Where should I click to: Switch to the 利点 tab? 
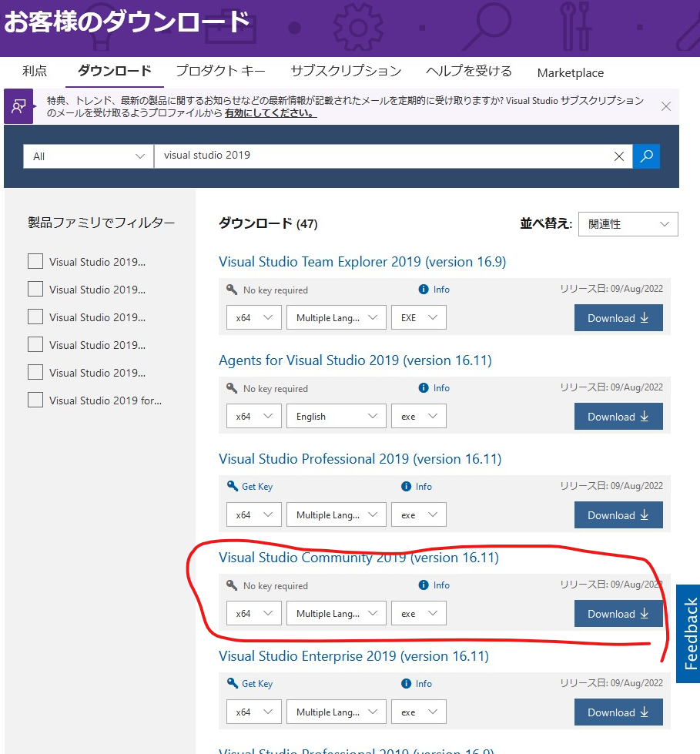point(35,71)
